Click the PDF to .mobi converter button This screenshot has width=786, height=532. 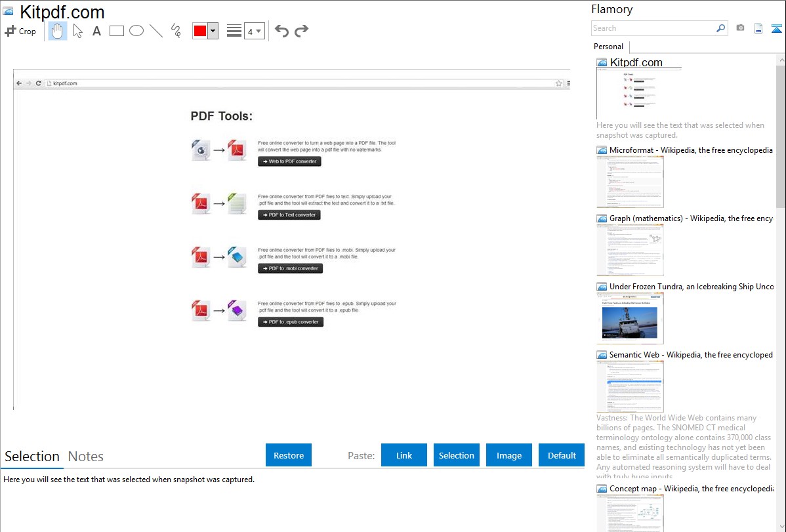click(x=290, y=268)
